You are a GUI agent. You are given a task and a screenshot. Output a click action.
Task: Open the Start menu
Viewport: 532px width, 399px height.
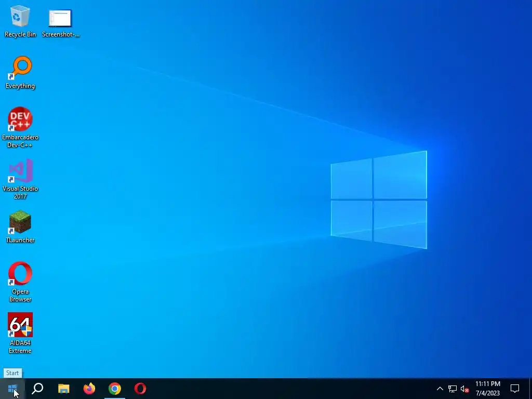point(12,389)
